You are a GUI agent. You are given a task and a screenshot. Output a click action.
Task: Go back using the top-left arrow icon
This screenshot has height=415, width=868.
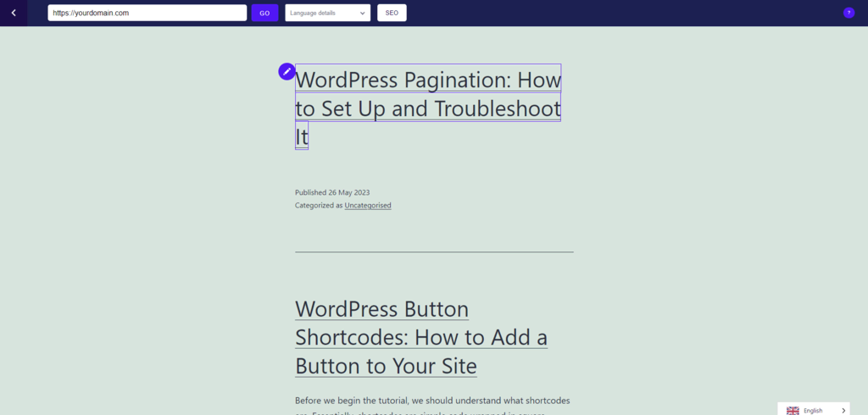[14, 13]
